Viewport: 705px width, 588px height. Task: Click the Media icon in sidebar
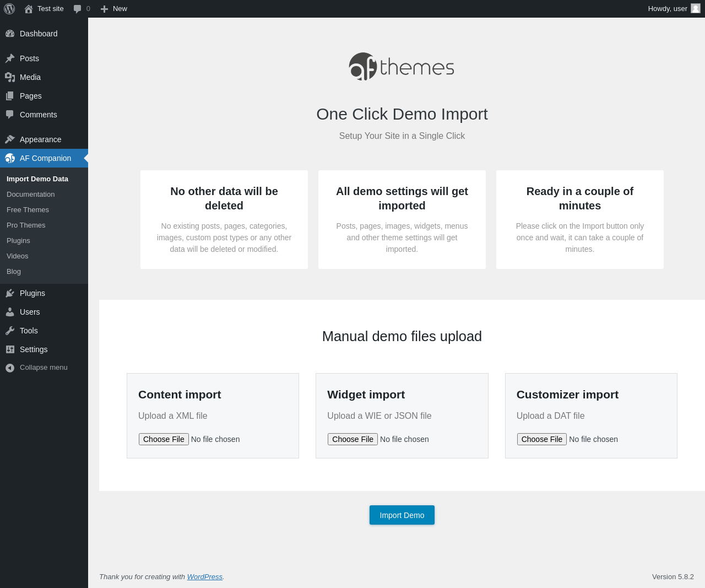(10, 77)
